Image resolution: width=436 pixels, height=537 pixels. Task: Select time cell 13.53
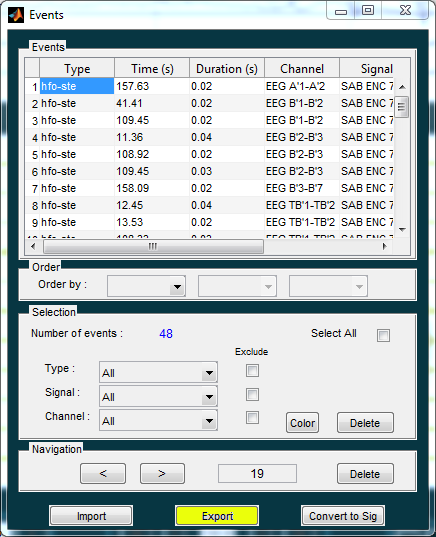152,222
